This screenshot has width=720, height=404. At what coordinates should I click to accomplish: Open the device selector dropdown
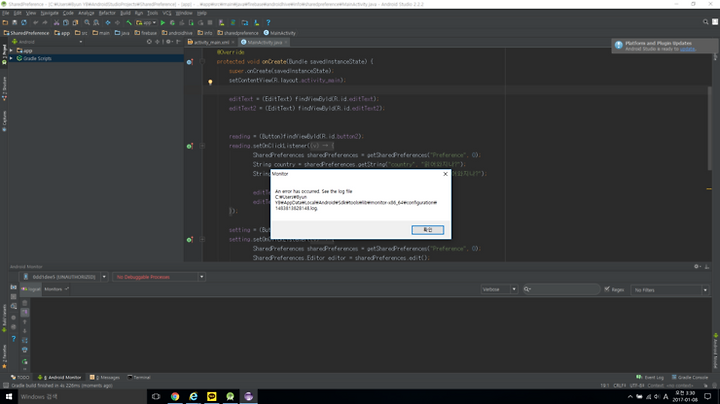tap(64, 277)
